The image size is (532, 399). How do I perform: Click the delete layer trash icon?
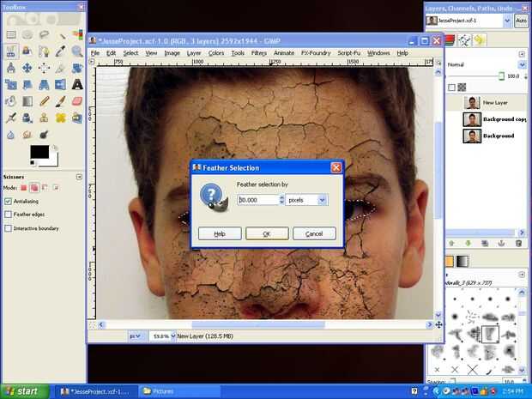pos(519,243)
